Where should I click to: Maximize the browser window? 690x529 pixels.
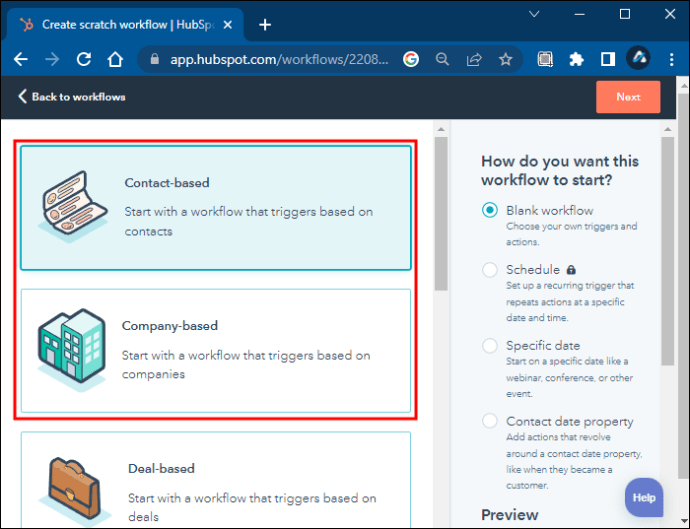[x=624, y=14]
